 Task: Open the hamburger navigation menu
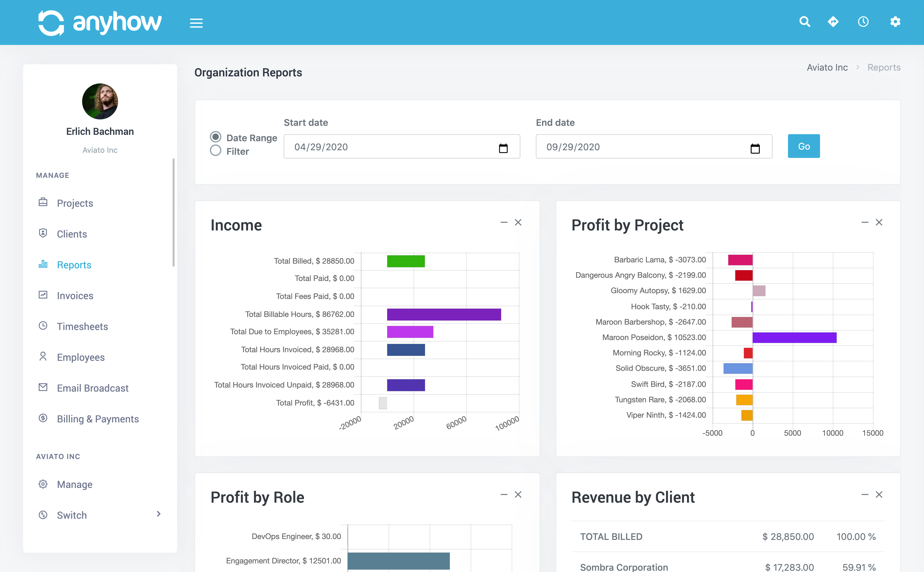(x=196, y=23)
